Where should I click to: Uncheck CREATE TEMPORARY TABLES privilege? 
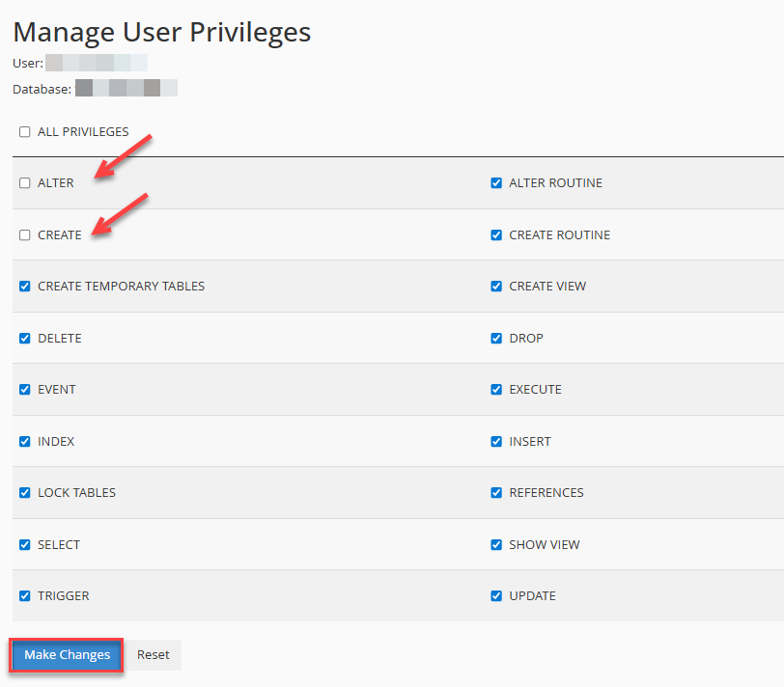tap(24, 287)
